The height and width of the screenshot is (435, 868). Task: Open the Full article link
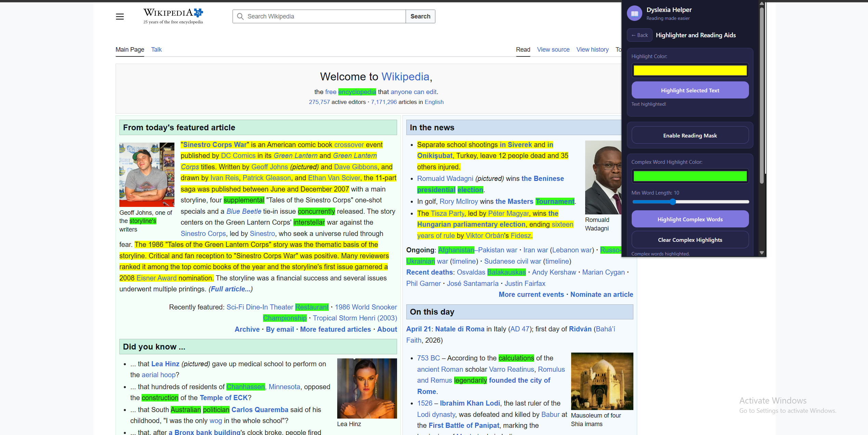point(231,289)
